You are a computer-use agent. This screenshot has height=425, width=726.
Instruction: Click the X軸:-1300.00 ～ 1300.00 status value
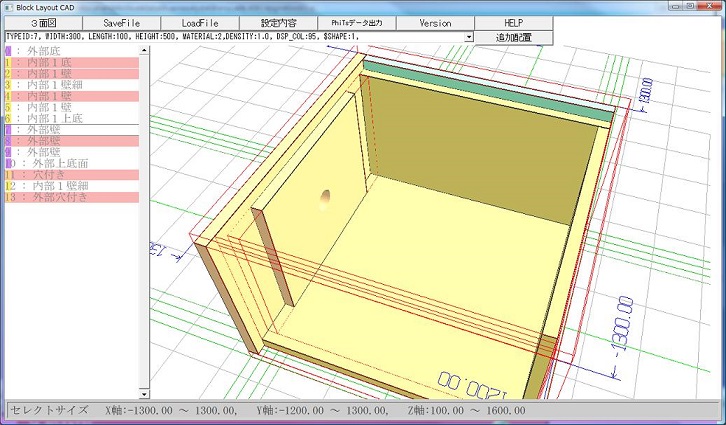tap(172, 410)
